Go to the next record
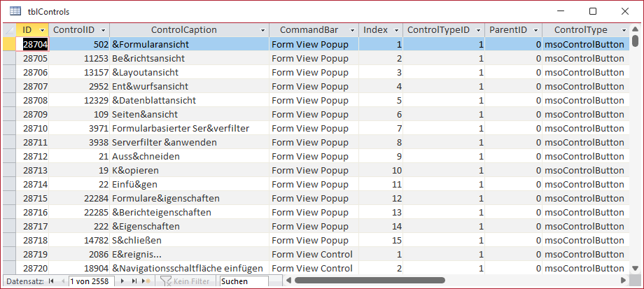This screenshot has width=644, height=289. pos(122,281)
